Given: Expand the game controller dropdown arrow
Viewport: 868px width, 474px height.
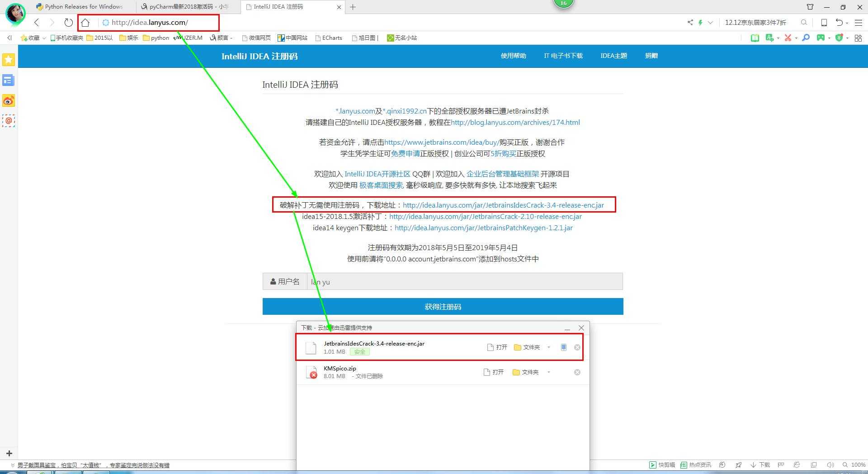Looking at the screenshot, I should (x=829, y=38).
